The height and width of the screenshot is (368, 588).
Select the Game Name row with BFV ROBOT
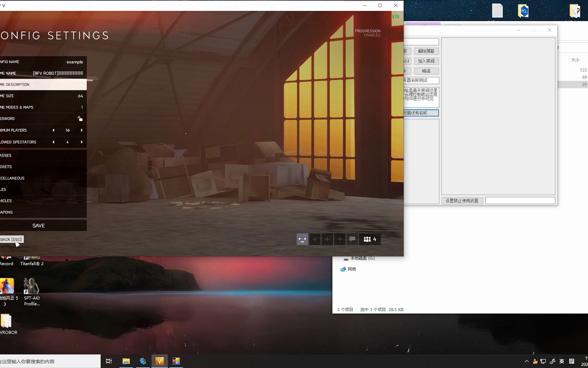[x=43, y=73]
